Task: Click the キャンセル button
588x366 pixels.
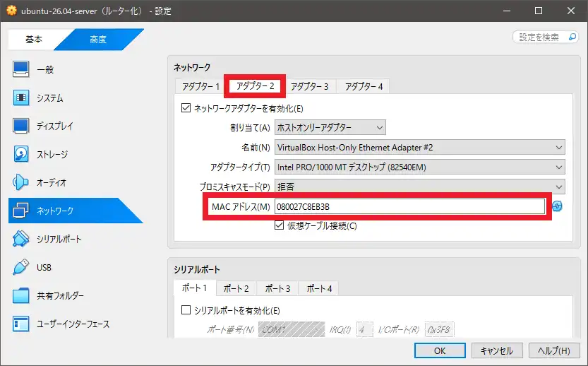Action: click(x=497, y=350)
